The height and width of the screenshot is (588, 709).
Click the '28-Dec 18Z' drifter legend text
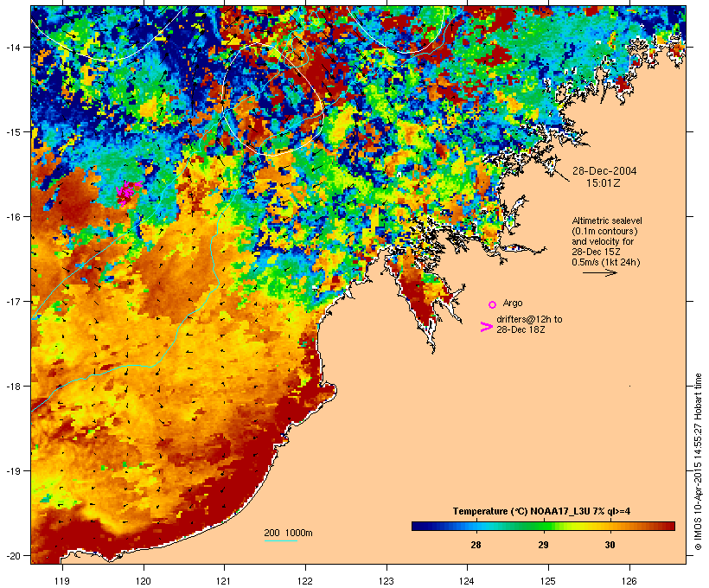[521, 329]
